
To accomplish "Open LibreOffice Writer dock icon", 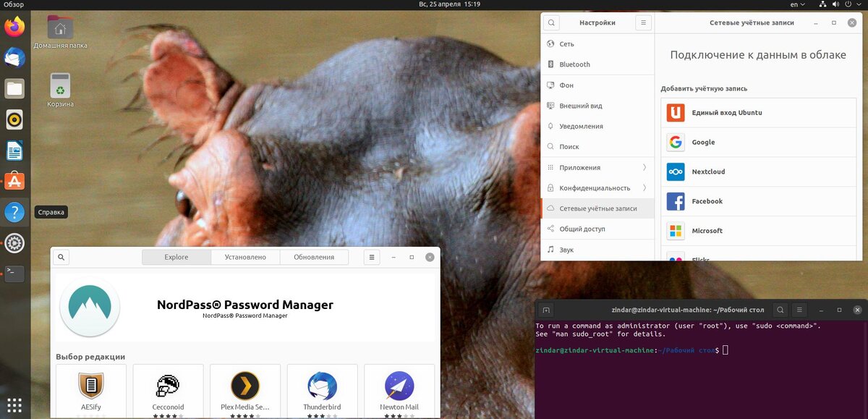I will click(14, 151).
